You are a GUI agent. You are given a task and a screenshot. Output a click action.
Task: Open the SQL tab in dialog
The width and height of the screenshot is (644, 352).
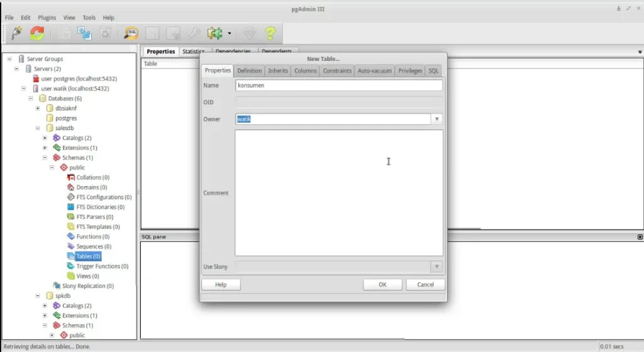(433, 70)
